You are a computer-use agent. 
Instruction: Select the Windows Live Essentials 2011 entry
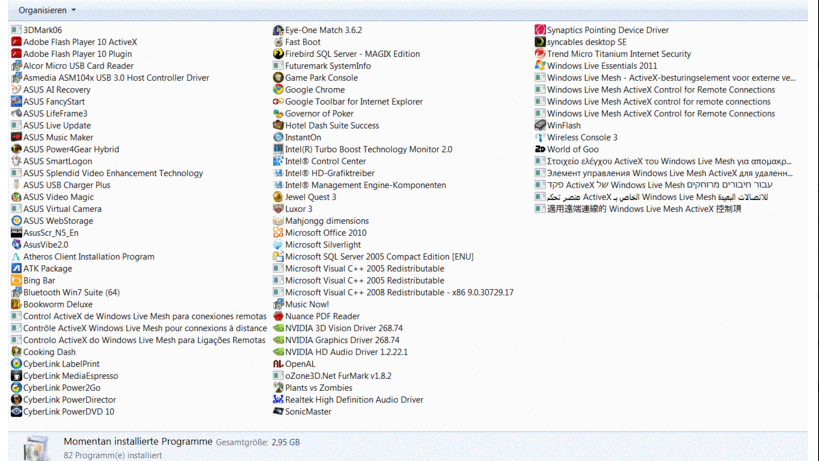coord(601,66)
